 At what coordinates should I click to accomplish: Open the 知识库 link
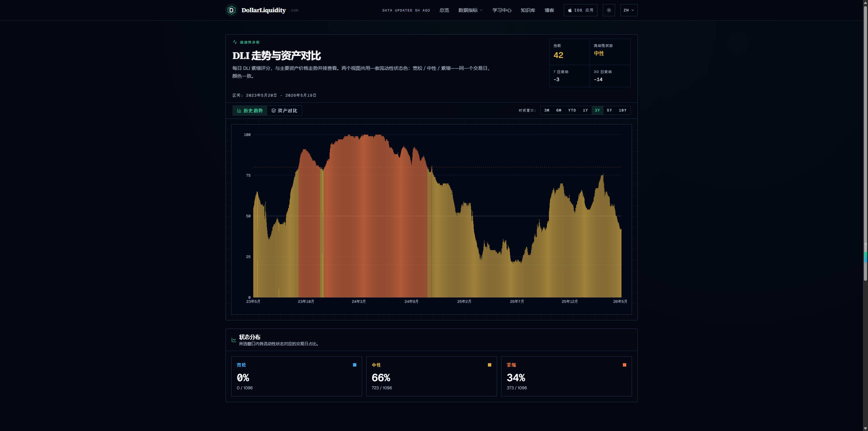click(528, 10)
